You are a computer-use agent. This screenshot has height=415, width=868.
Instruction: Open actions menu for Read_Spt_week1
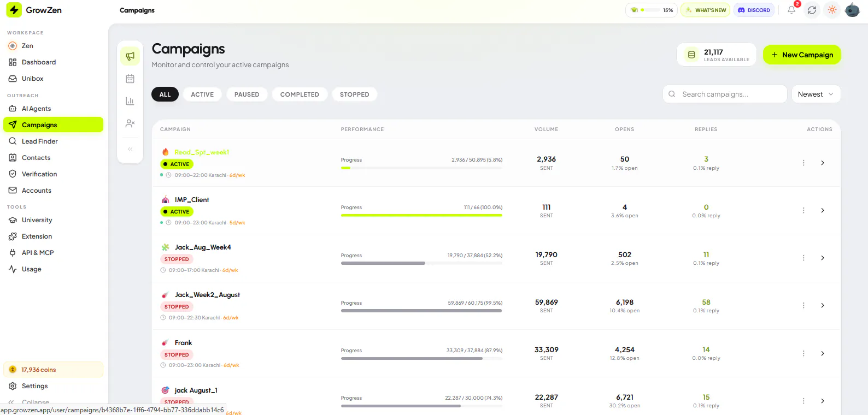tap(804, 163)
